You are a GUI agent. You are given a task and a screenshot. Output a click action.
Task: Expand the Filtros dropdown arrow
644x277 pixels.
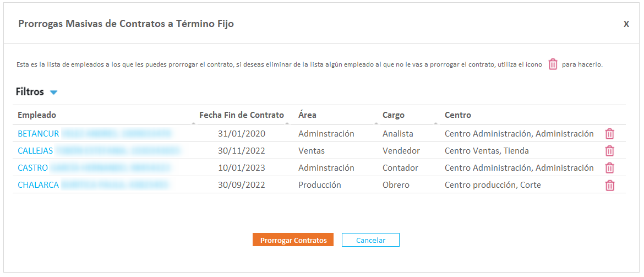[53, 93]
